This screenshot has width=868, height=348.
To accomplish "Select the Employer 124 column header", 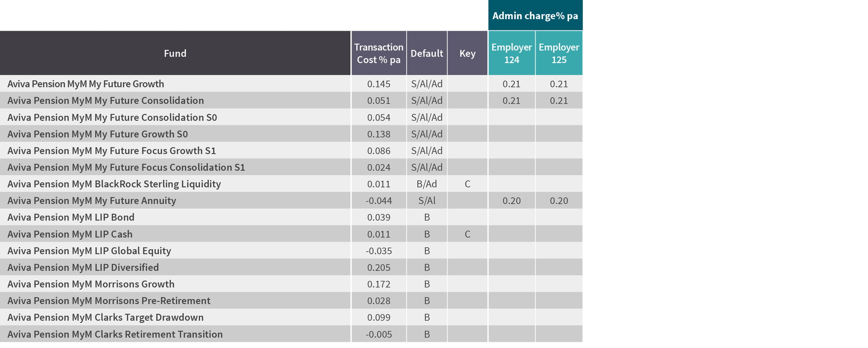I will (x=512, y=53).
